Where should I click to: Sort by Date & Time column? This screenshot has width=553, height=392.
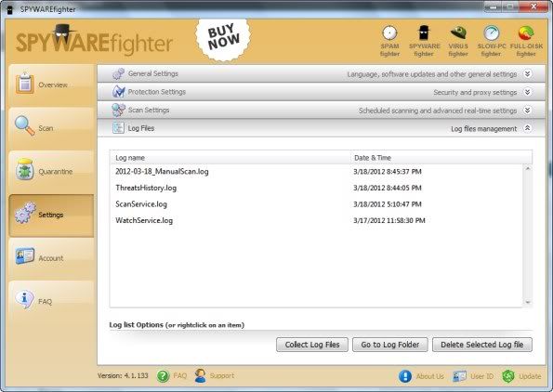click(x=441, y=158)
